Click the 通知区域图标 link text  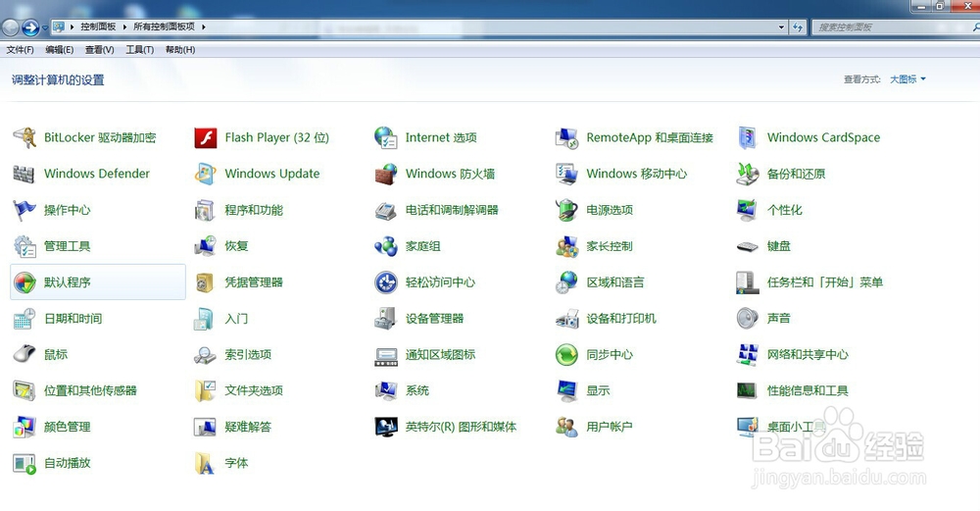pos(440,355)
